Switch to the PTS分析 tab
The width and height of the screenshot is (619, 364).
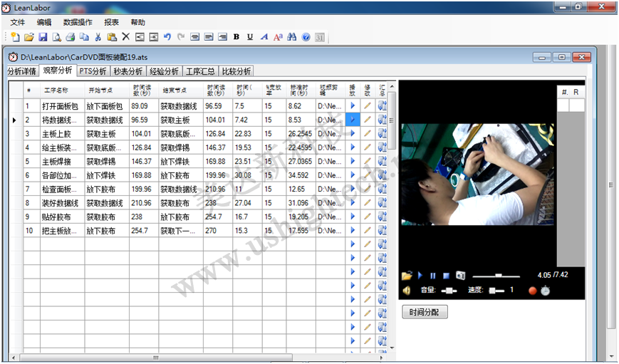(x=93, y=71)
